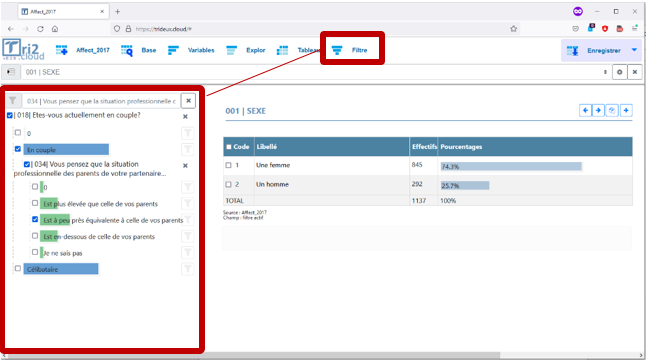The height and width of the screenshot is (361, 651).
Task: Click the refresh icon beside the arrows
Action: tap(612, 110)
